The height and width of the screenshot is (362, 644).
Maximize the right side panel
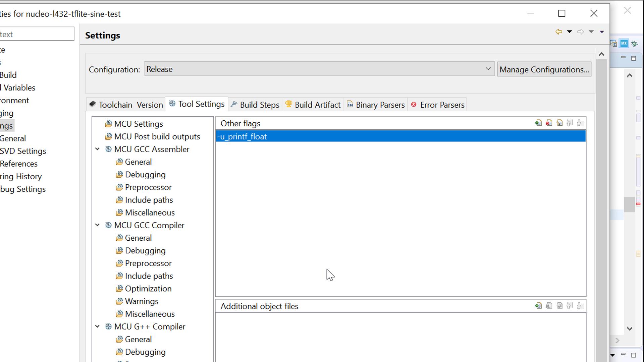(x=633, y=58)
